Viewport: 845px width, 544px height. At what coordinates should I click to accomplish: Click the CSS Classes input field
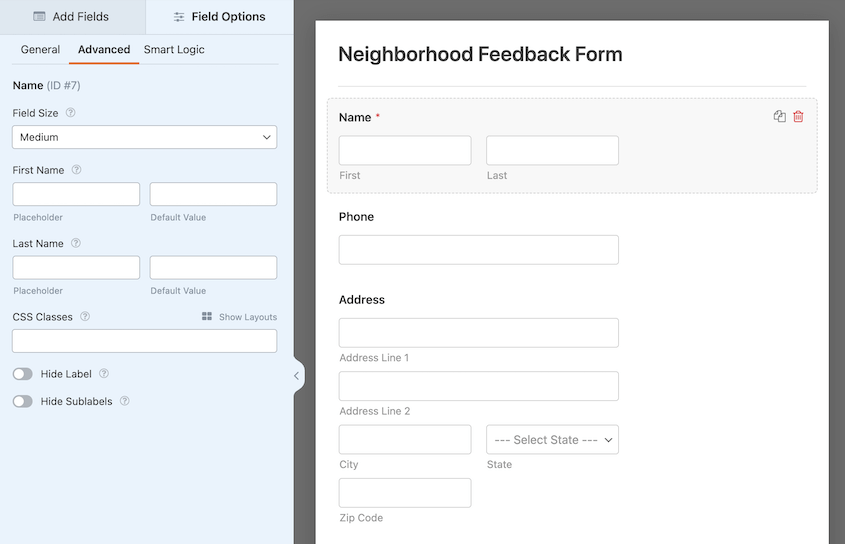pyautogui.click(x=144, y=341)
